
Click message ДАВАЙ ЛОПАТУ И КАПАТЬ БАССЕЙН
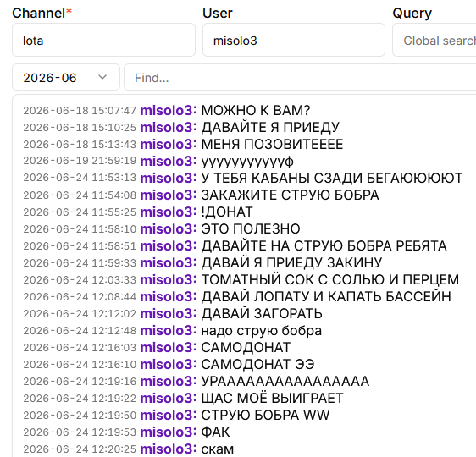click(x=326, y=296)
